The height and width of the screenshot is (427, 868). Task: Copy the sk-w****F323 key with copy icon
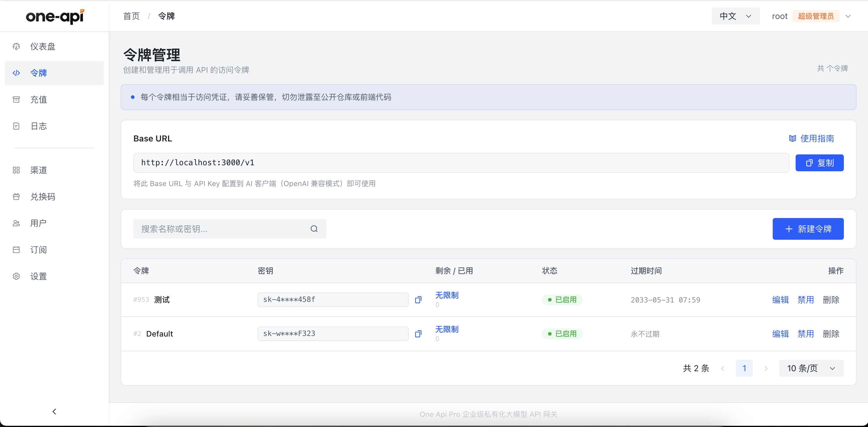tap(418, 334)
